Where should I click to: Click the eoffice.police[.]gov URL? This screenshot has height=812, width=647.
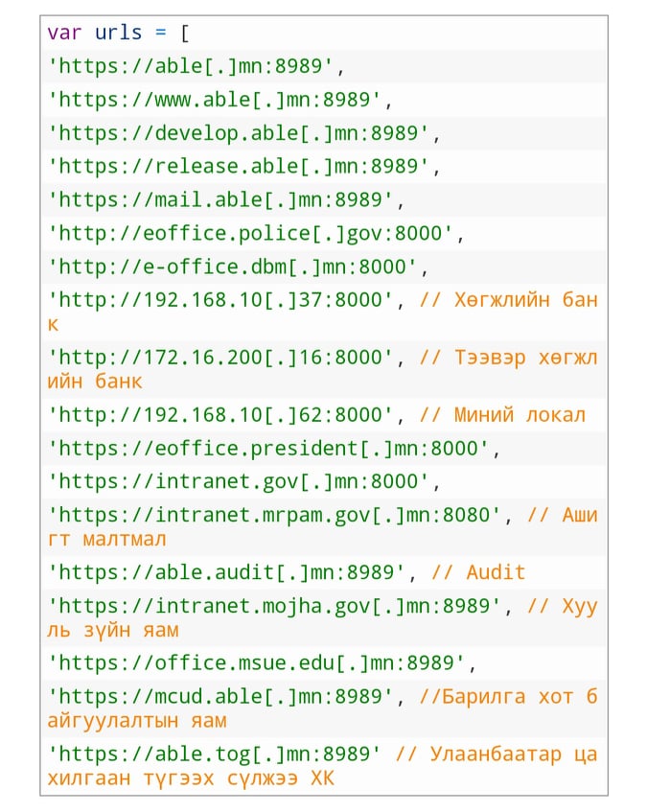[250, 234]
